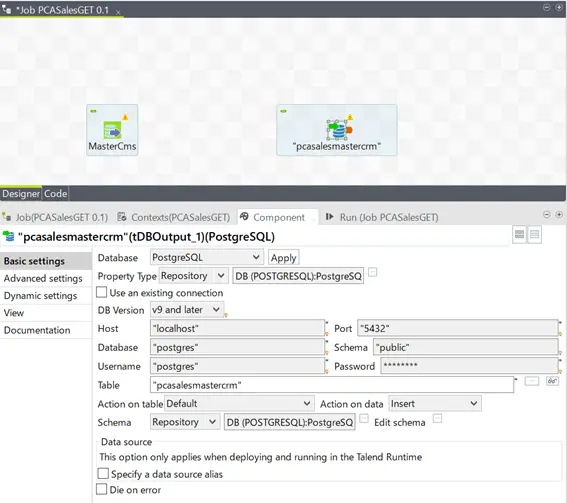Open the Database PostgreSQL dropdown

point(207,257)
